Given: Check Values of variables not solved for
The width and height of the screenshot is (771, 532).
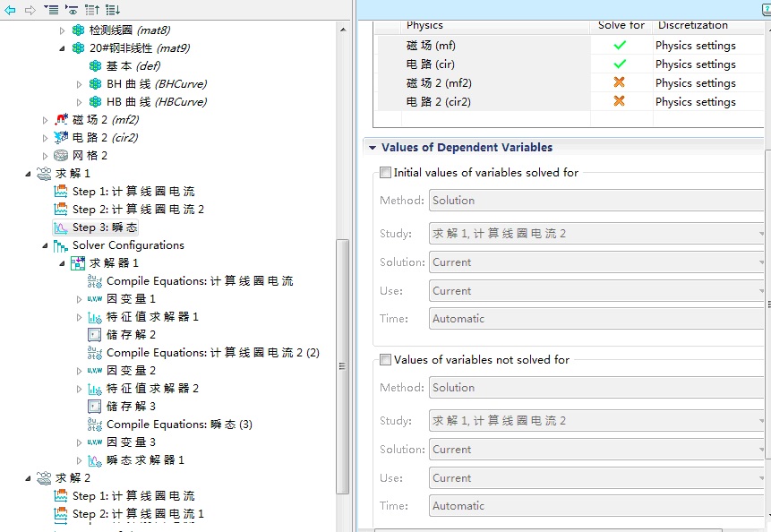Looking at the screenshot, I should point(386,360).
